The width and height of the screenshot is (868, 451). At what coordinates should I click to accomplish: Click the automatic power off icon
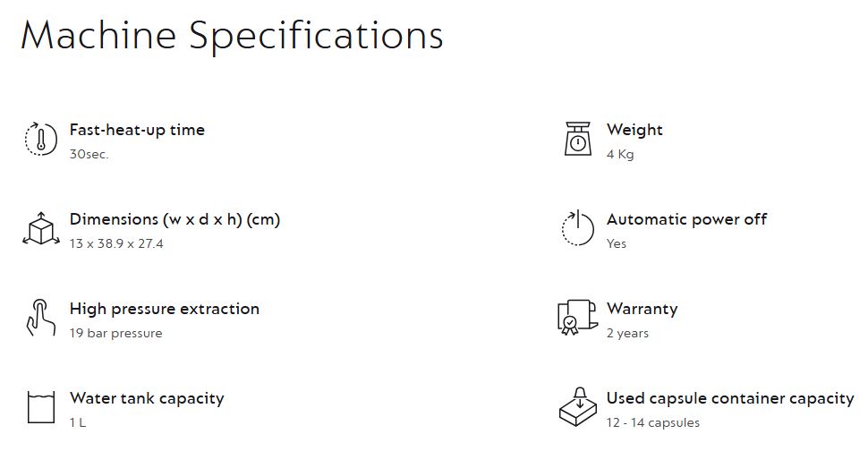[578, 228]
